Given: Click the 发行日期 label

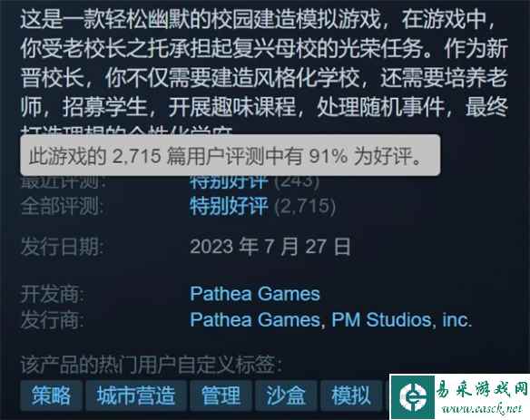Looking at the screenshot, I should 63,247.
